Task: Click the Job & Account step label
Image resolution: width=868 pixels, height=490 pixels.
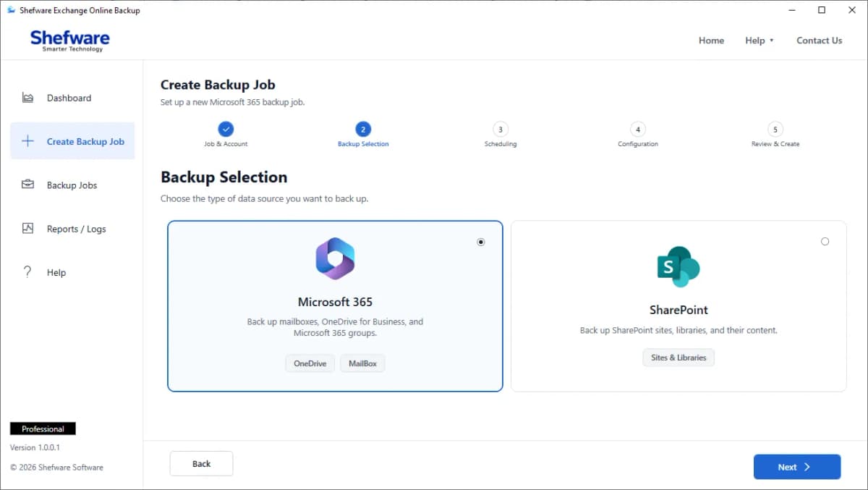Action: [226, 144]
